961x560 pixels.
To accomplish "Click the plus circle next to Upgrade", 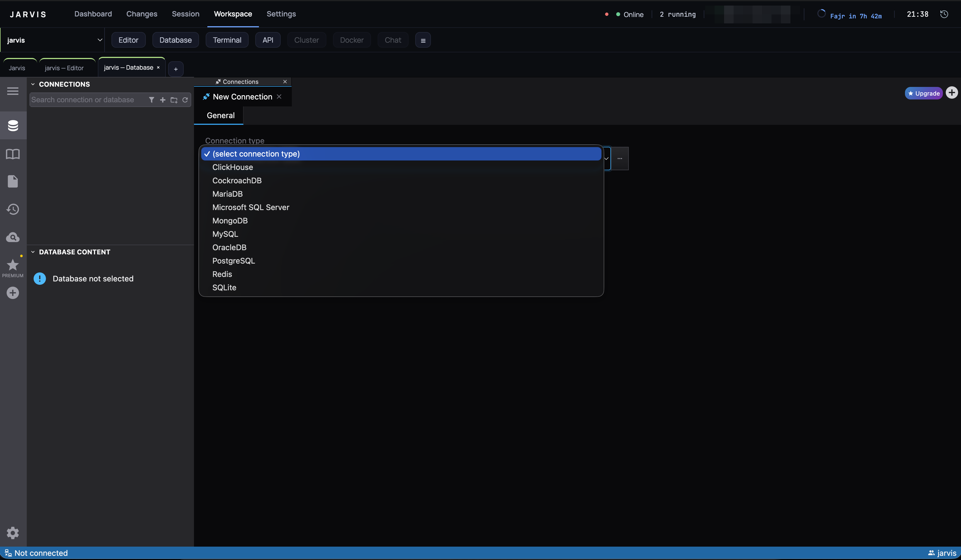I will pos(952,93).
